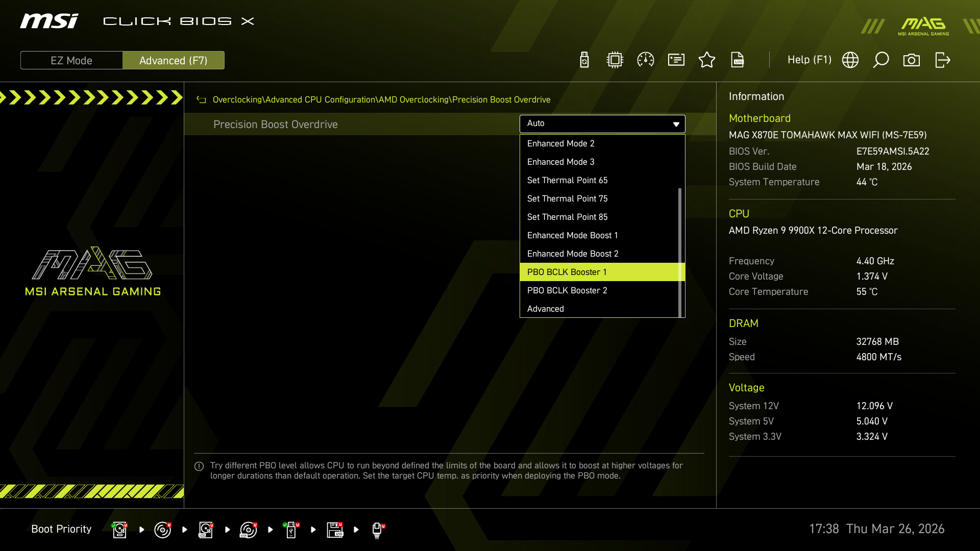Select the Set Thermal Point 85 option

pyautogui.click(x=567, y=217)
